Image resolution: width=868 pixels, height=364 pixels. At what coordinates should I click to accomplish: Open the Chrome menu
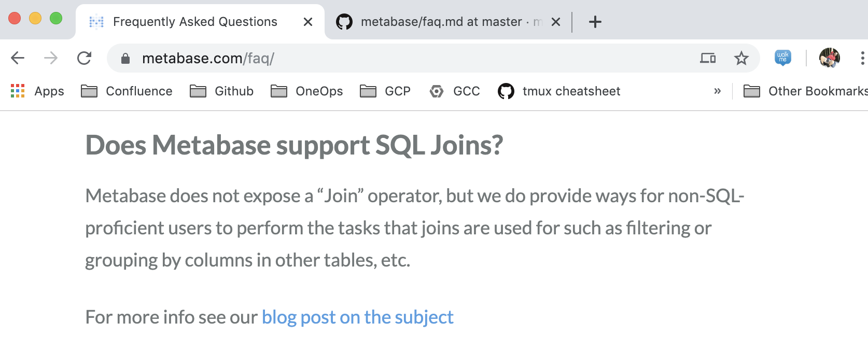pos(861,58)
